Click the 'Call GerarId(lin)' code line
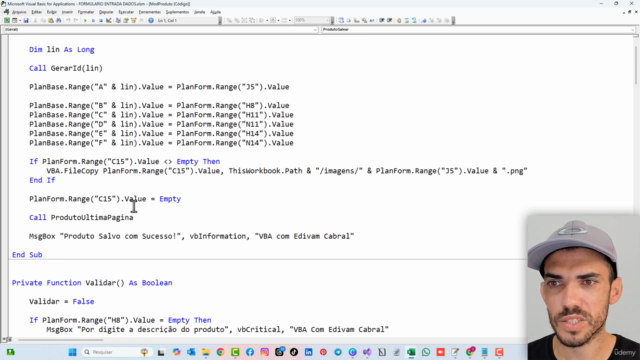The width and height of the screenshot is (640, 360). click(66, 68)
